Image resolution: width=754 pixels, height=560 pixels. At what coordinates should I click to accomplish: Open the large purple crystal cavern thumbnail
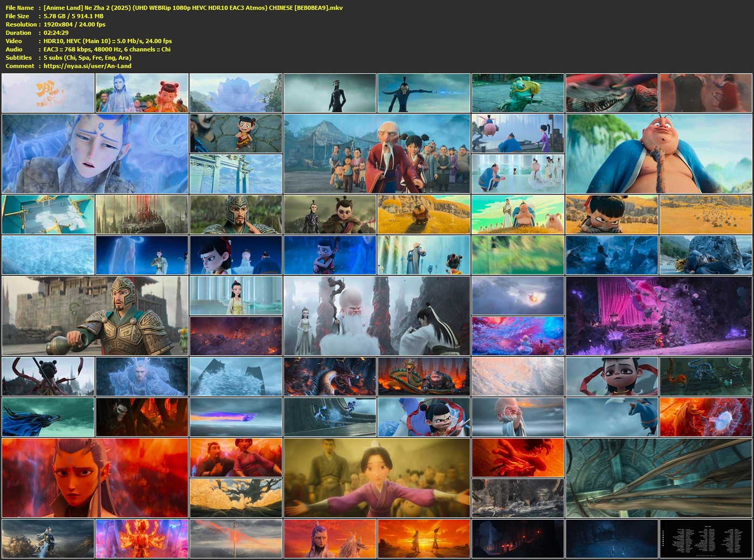click(659, 316)
